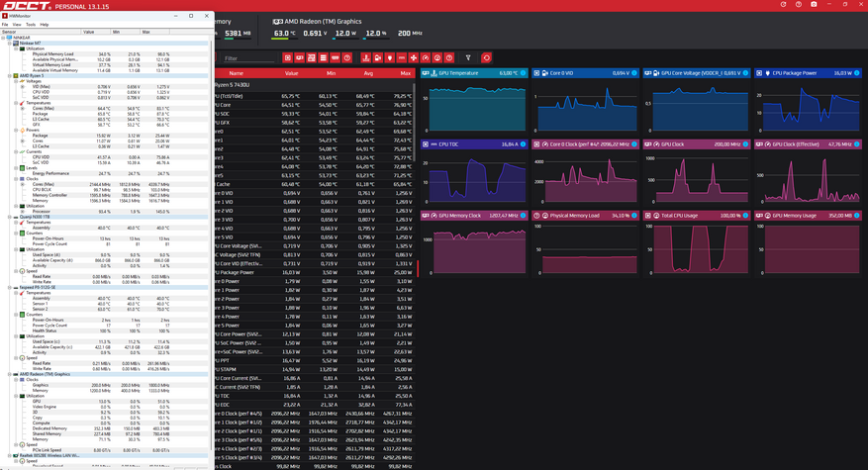Toggle the blue dot on GPU Temperature graph
Viewport: 868px width, 470px height.
(x=525, y=73)
